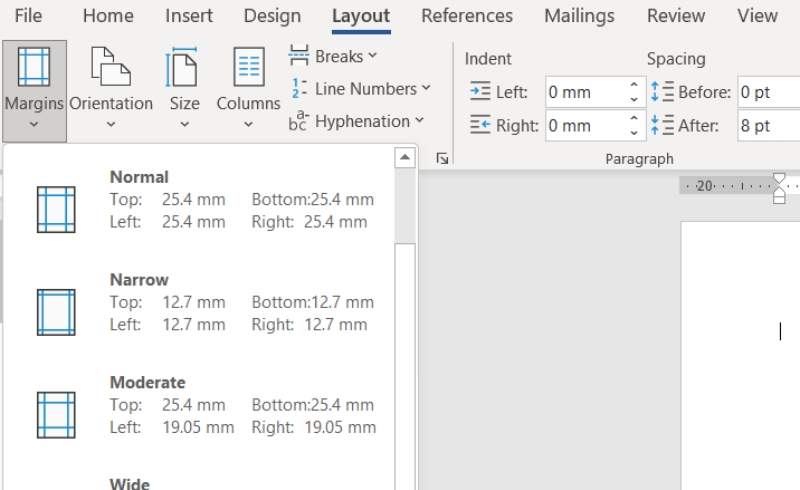Switch to the Home tab
The height and width of the screenshot is (490, 800).
click(108, 16)
